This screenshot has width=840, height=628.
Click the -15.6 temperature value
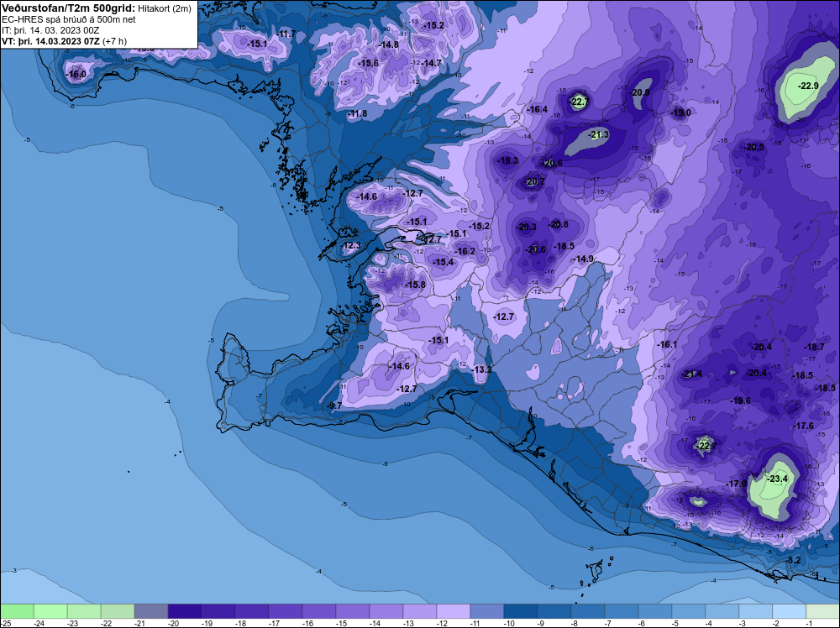(368, 63)
